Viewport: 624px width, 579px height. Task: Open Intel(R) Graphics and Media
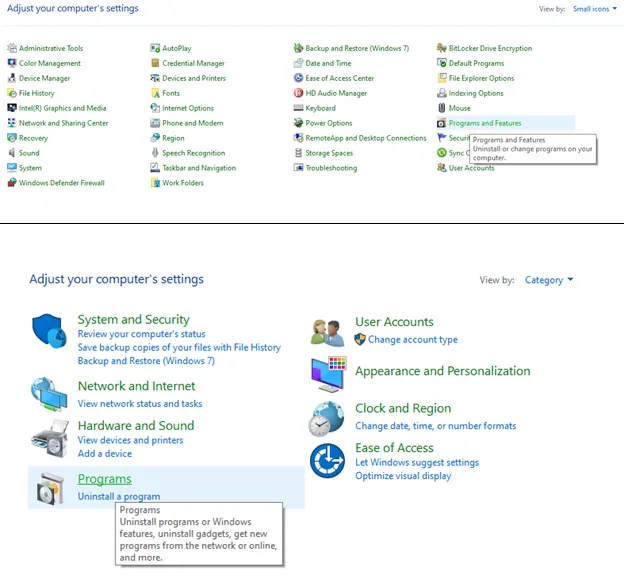(x=62, y=108)
